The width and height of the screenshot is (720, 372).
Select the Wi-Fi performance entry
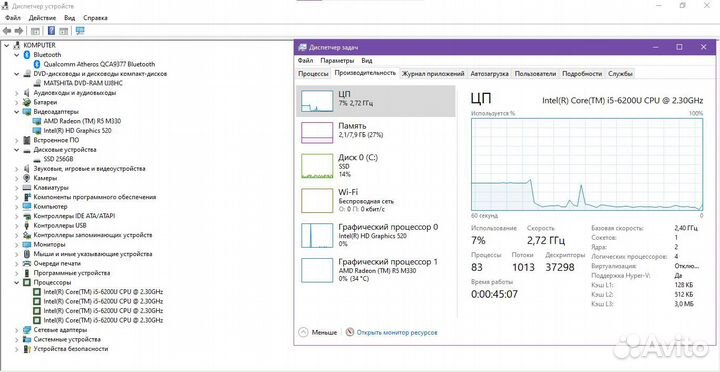pyautogui.click(x=376, y=200)
